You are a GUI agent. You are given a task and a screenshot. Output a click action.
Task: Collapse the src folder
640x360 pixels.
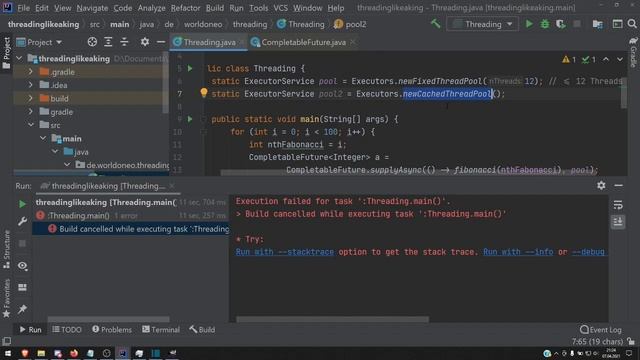click(x=31, y=125)
